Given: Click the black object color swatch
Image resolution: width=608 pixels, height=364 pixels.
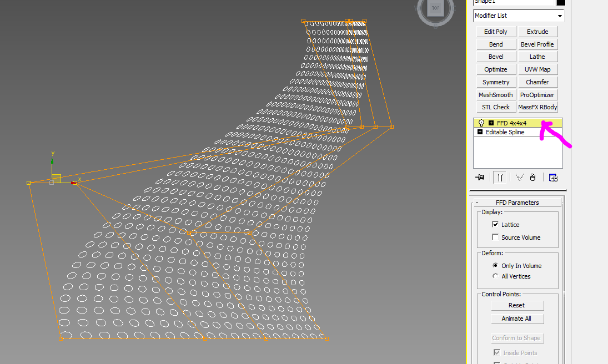Looking at the screenshot, I should pyautogui.click(x=560, y=2).
